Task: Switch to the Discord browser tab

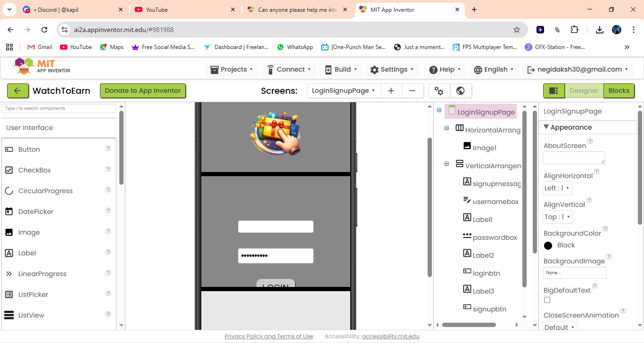Action: click(x=73, y=10)
